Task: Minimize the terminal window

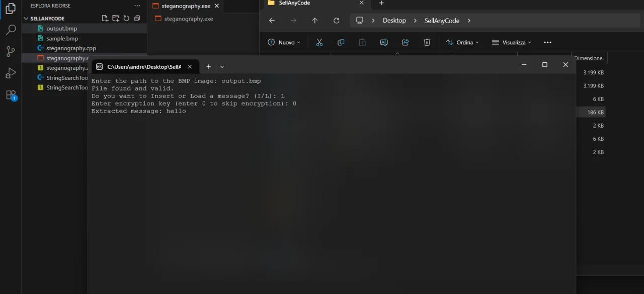Action: coord(524,65)
